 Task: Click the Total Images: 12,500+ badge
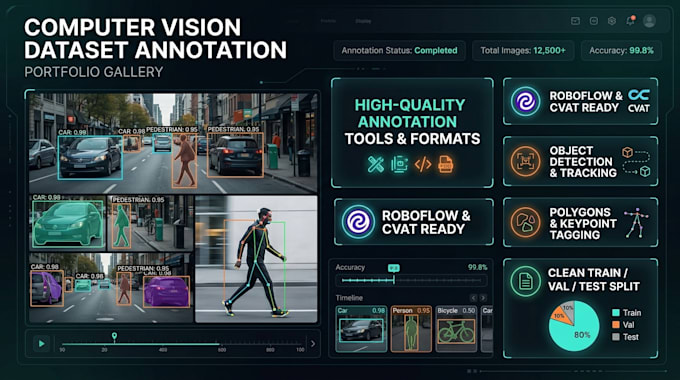tap(523, 51)
